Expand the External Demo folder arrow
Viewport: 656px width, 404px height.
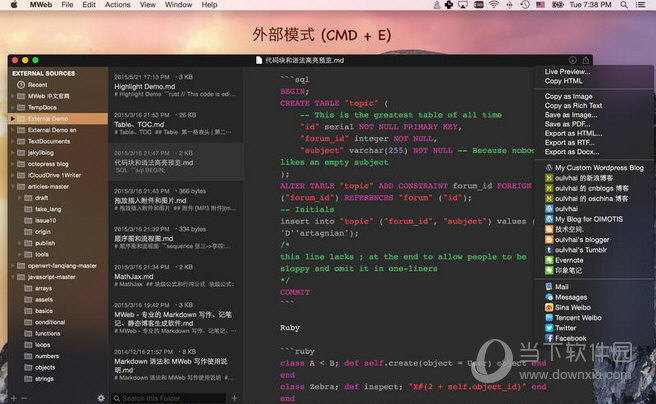(13, 119)
